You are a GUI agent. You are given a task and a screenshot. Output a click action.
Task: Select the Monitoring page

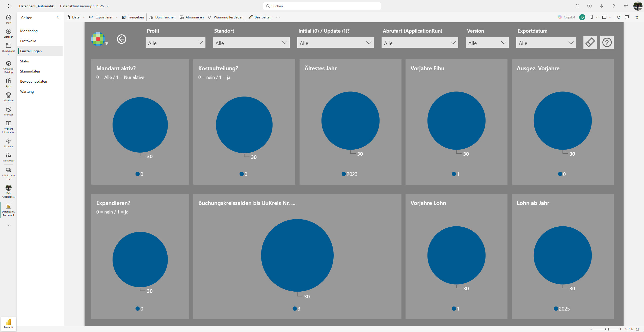pos(40,31)
